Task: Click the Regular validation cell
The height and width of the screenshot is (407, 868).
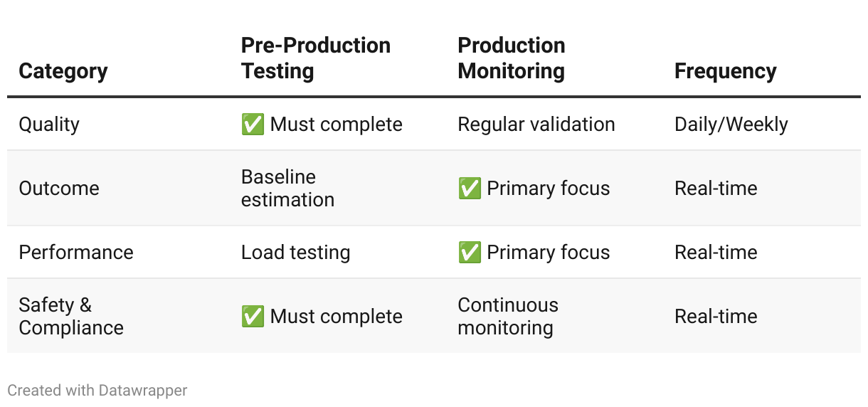Action: point(536,125)
